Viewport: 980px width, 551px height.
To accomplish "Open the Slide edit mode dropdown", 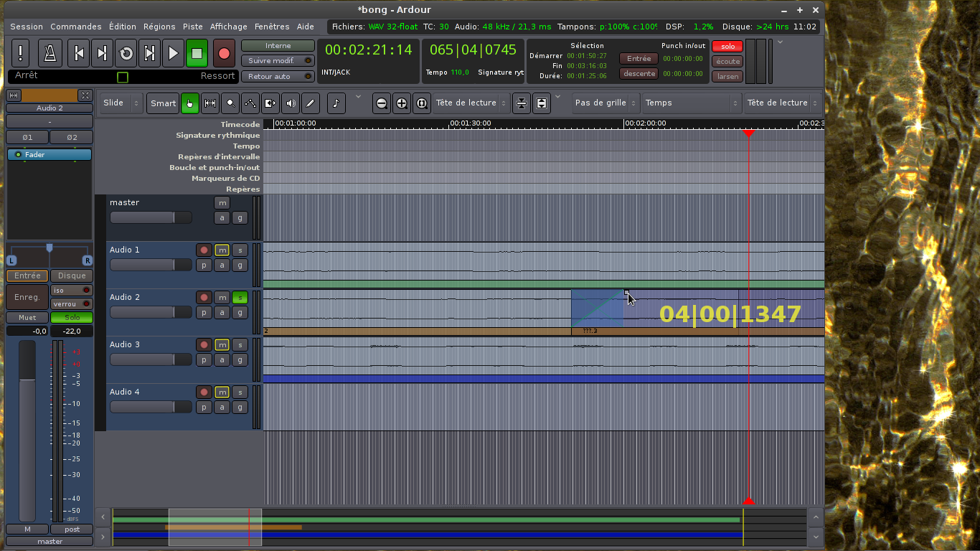I will click(x=119, y=103).
